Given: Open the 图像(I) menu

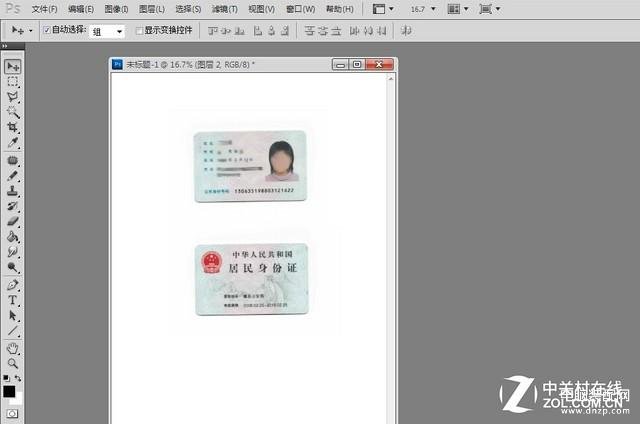Looking at the screenshot, I should 116,9.
